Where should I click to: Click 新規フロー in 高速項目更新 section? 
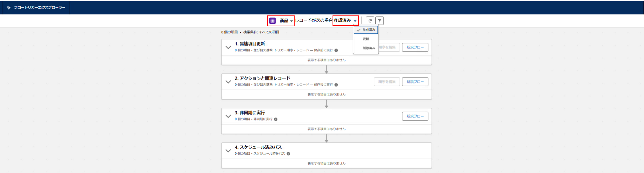pyautogui.click(x=415, y=47)
